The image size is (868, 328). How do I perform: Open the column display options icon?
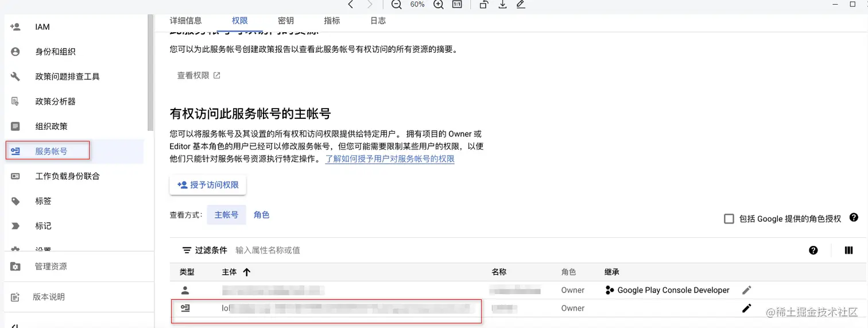[x=849, y=250]
